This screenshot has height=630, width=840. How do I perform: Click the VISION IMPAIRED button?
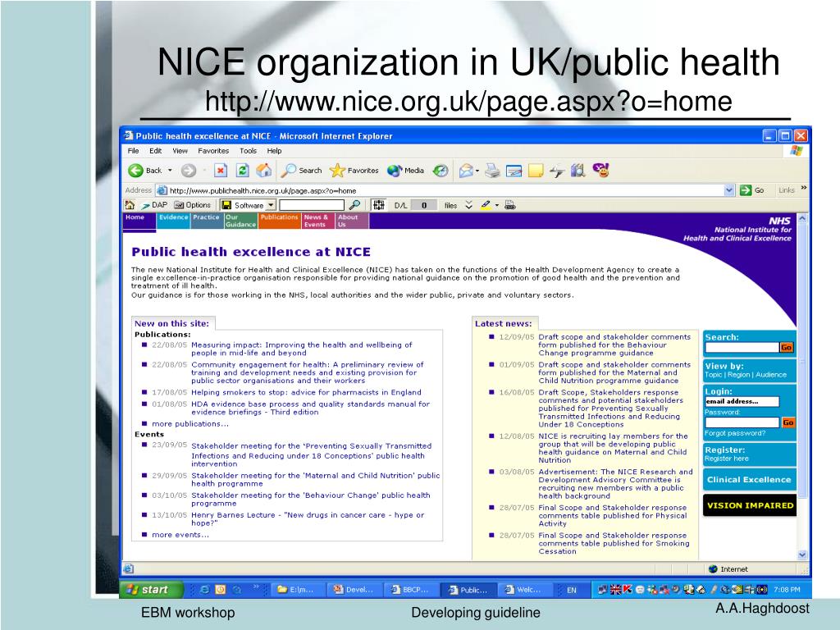click(x=750, y=505)
